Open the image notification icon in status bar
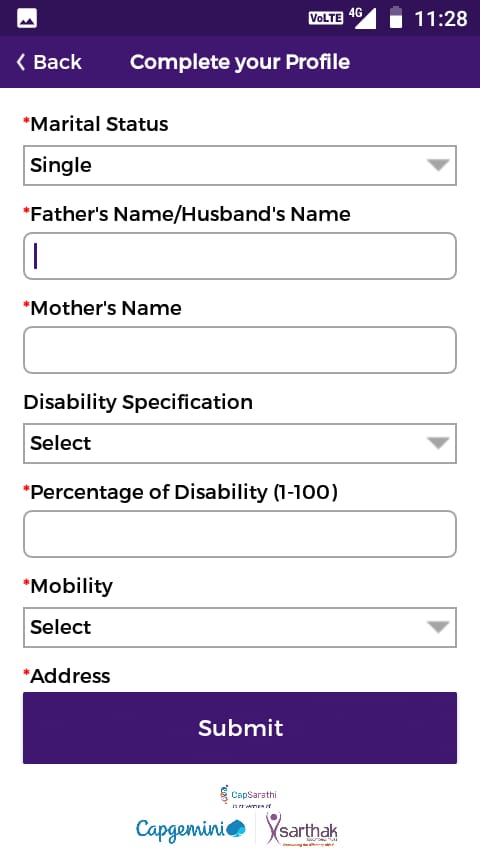The image size is (480, 854). coord(27,19)
